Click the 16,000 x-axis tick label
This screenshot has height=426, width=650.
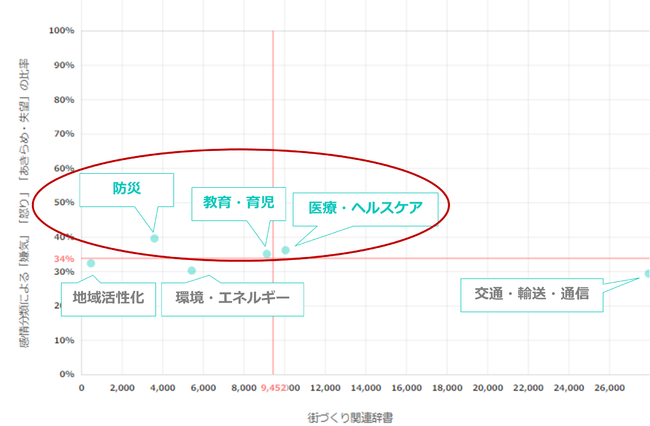(406, 388)
